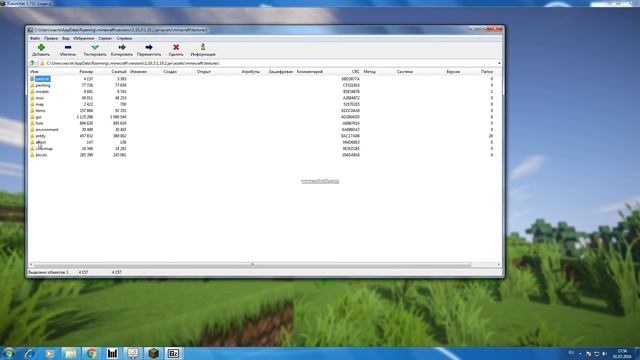Open the black bars taskbar app icon

click(x=112, y=353)
